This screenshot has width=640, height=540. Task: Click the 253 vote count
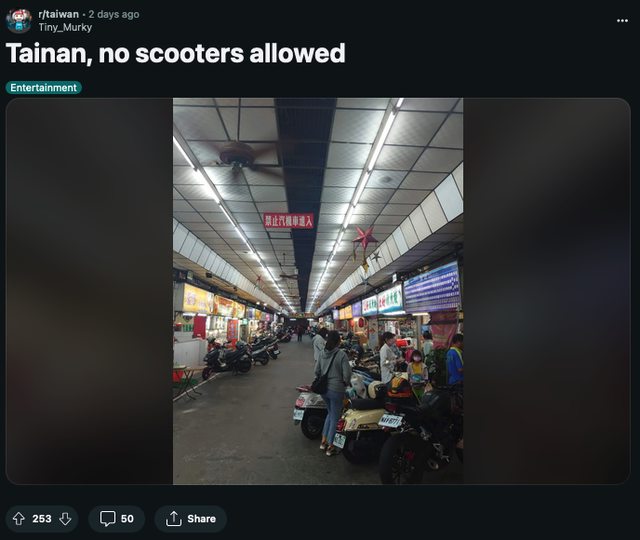click(x=42, y=519)
